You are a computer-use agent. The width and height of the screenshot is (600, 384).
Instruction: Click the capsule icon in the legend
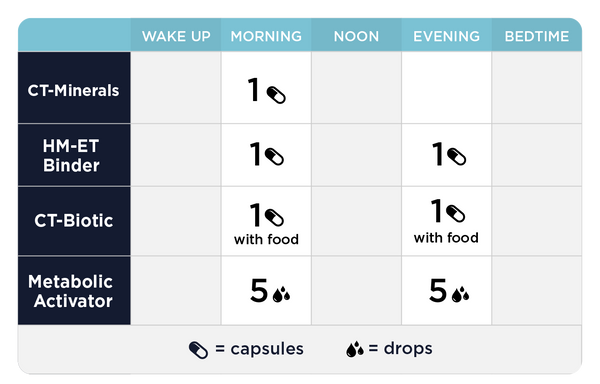point(199,350)
